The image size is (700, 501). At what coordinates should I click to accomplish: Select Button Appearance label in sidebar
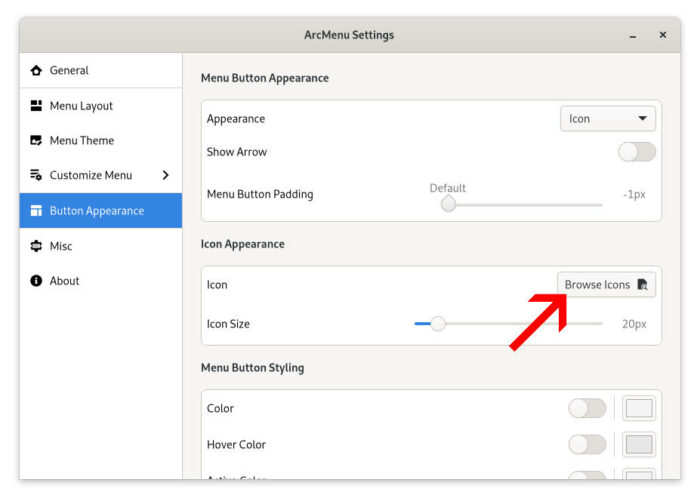pos(97,211)
